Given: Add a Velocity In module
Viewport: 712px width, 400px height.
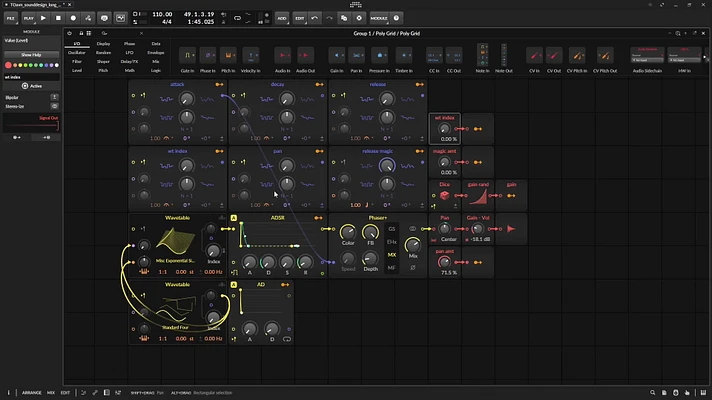Looking at the screenshot, I should pyautogui.click(x=251, y=56).
